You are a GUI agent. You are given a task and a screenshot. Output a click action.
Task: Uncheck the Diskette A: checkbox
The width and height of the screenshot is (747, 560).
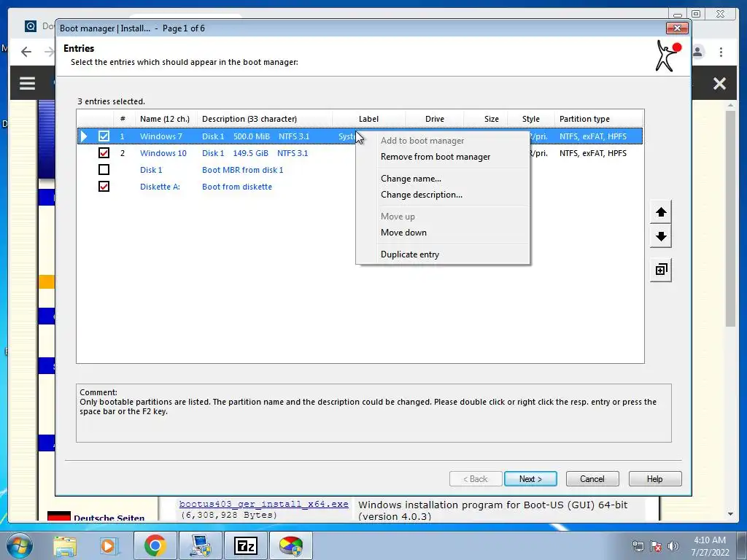click(104, 187)
